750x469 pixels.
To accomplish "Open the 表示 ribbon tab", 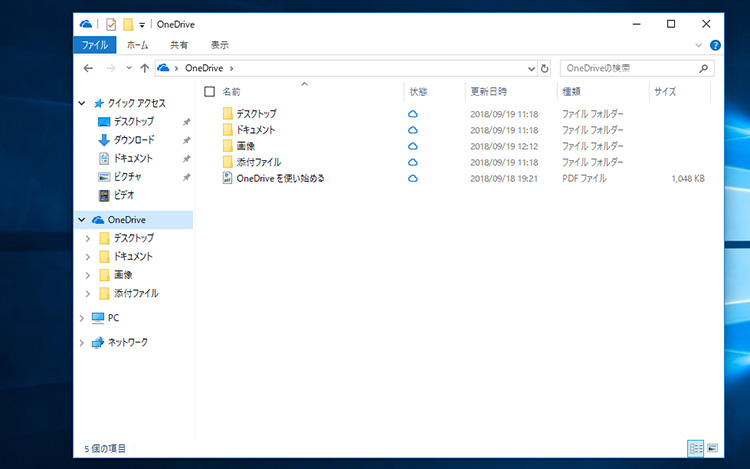I will pyautogui.click(x=219, y=45).
